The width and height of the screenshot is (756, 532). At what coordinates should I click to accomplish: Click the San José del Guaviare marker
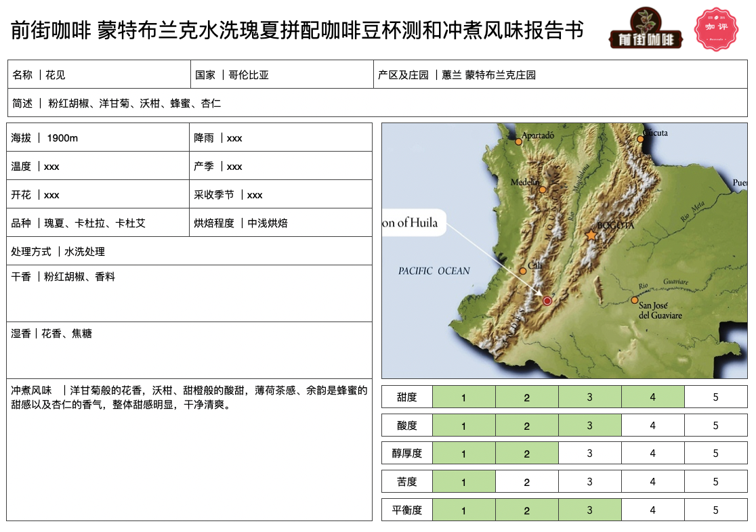click(x=635, y=300)
